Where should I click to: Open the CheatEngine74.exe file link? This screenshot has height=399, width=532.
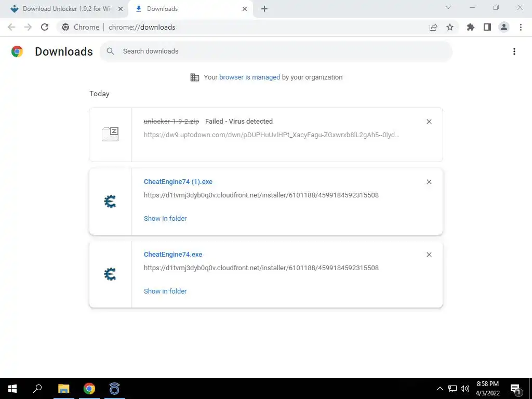coord(173,254)
